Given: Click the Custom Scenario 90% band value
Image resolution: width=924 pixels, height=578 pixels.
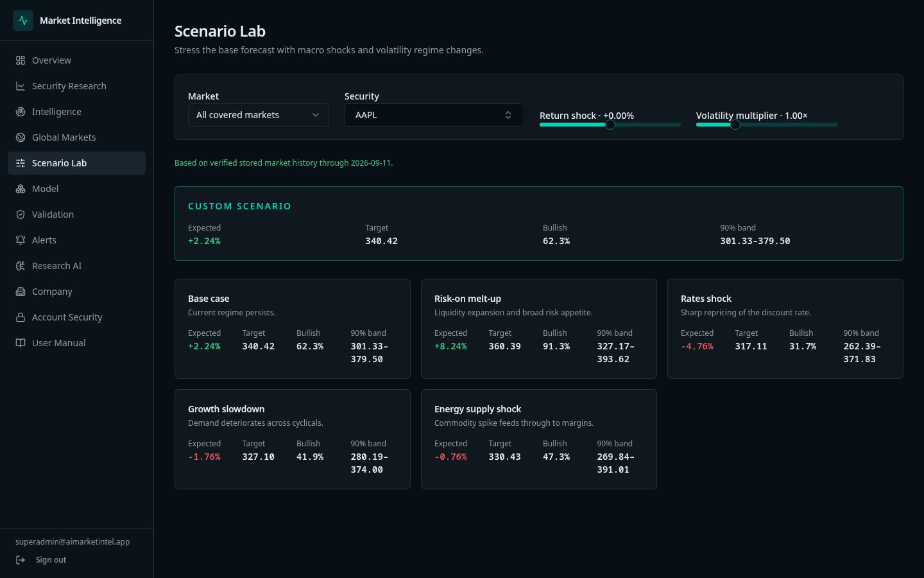Looking at the screenshot, I should 755,241.
